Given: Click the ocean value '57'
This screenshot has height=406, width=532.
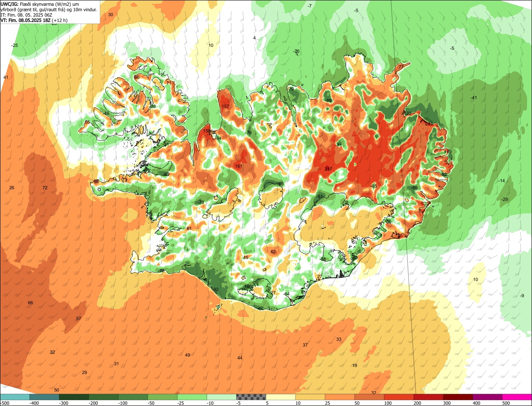Looking at the screenshot, I should (79, 319).
